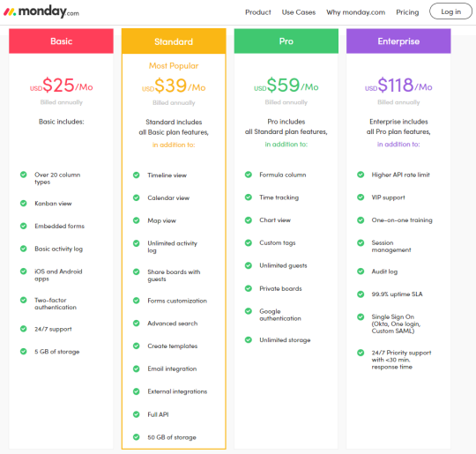Viewport: 476px width, 454px height.
Task: Click the "Over 20 column types" feature text
Action: [57, 178]
